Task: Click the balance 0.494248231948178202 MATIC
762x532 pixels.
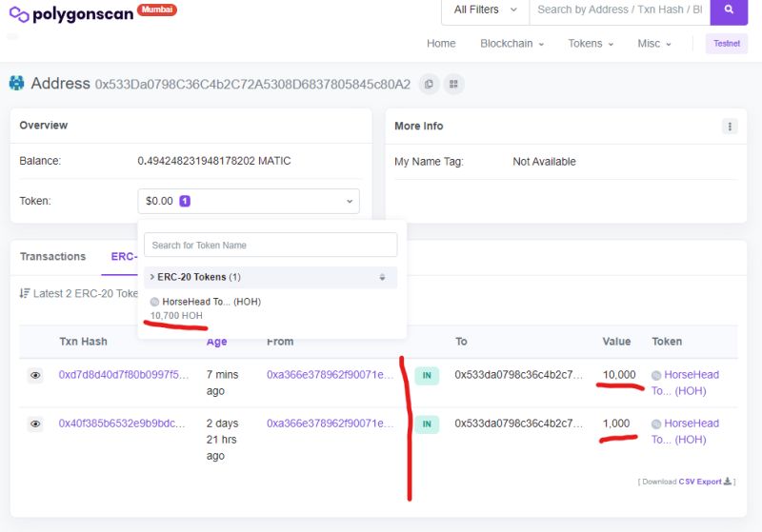Action: [214, 161]
